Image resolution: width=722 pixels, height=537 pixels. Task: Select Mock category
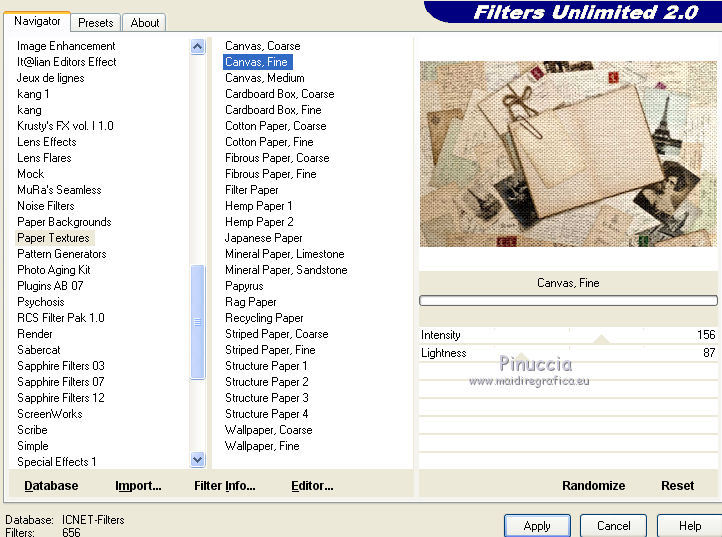[x=30, y=174]
